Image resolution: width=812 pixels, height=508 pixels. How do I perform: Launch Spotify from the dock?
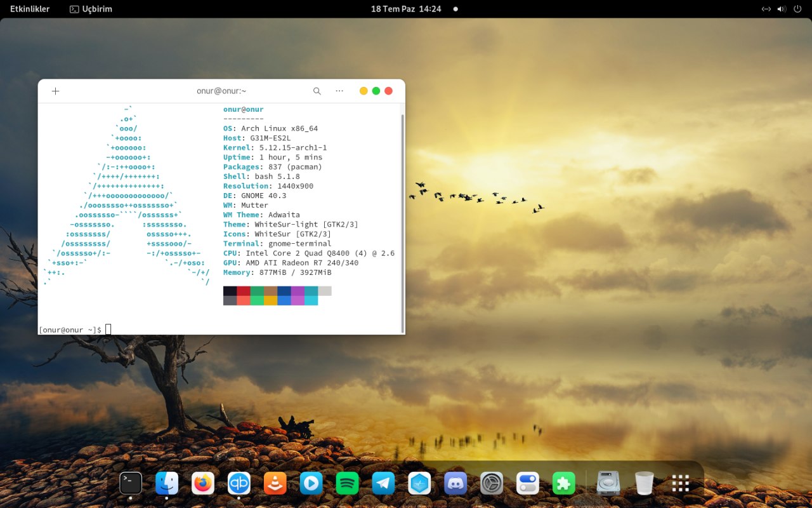[x=347, y=483]
